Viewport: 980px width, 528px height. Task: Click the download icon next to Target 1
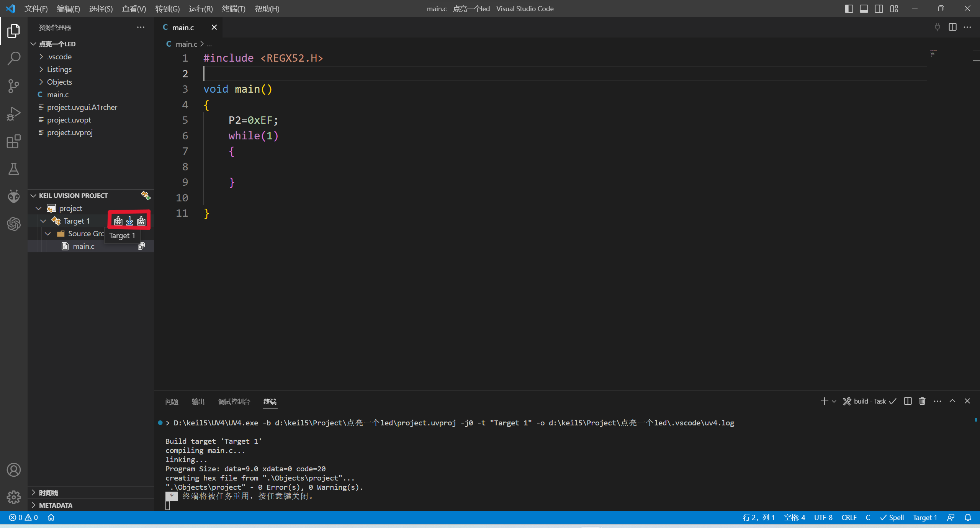click(130, 221)
